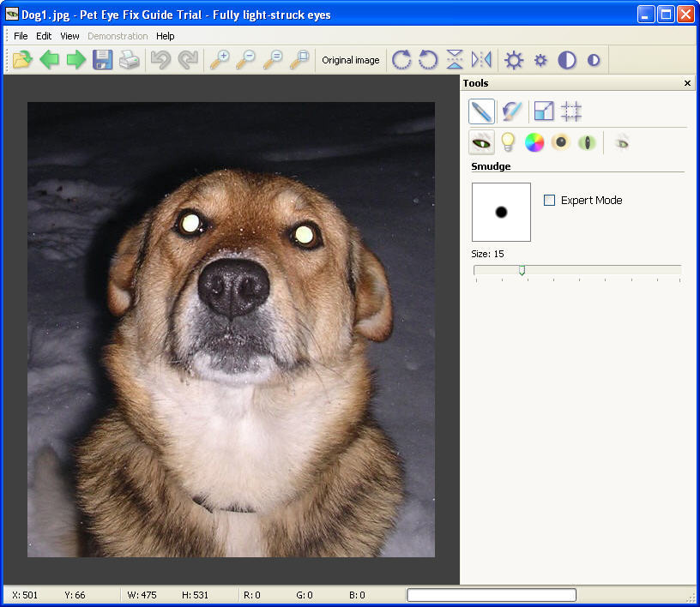Increase brightness with large sun icon
Screen dimensions: 700x607
coord(514,60)
